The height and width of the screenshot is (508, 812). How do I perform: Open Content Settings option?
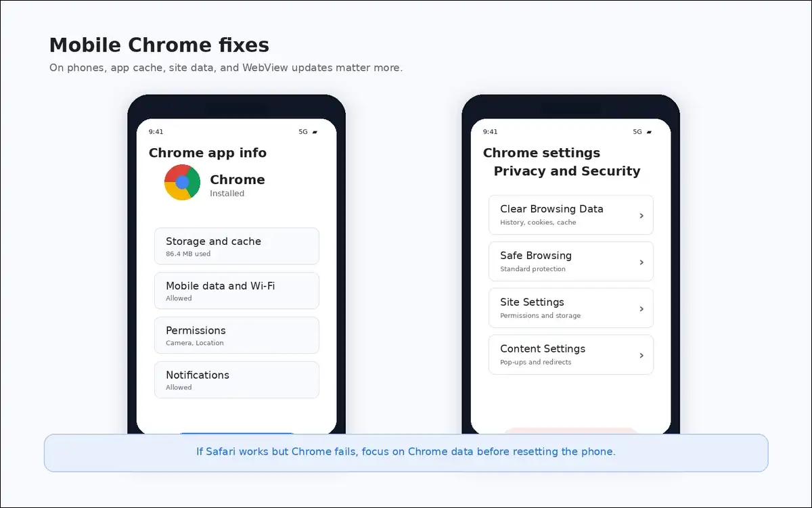[571, 355]
